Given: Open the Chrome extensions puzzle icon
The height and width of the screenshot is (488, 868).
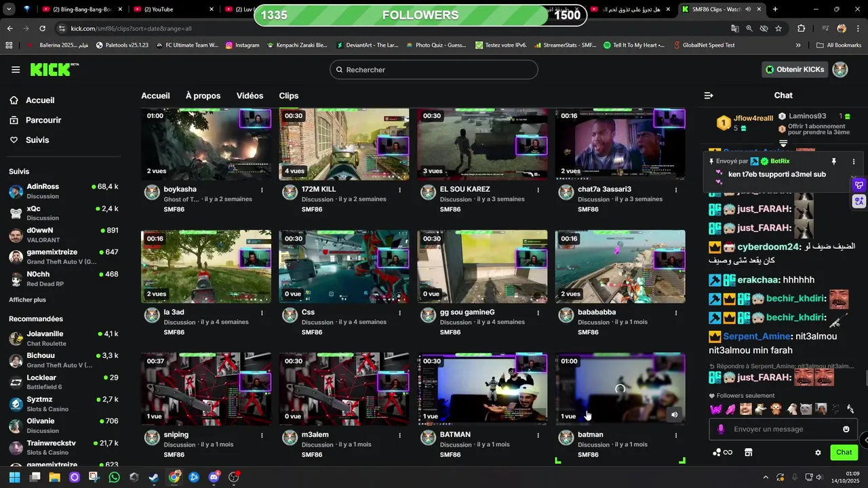Looking at the screenshot, I should (x=802, y=28).
